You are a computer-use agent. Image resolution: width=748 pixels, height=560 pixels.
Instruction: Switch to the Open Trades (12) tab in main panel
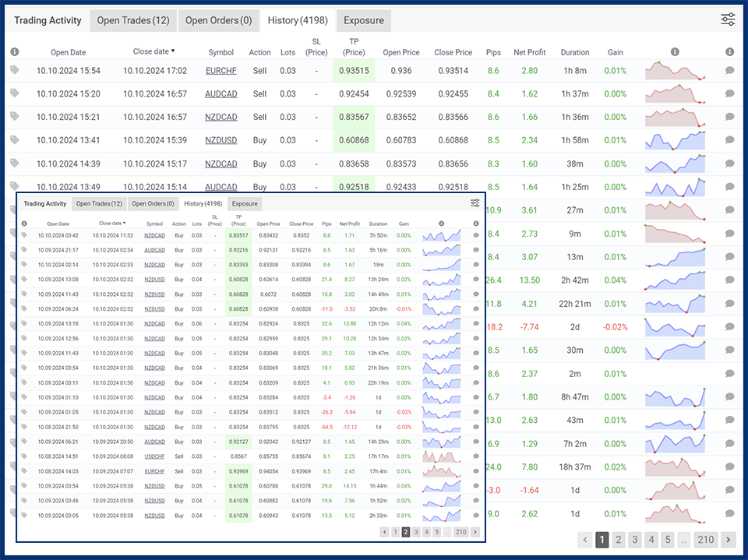[x=133, y=20]
